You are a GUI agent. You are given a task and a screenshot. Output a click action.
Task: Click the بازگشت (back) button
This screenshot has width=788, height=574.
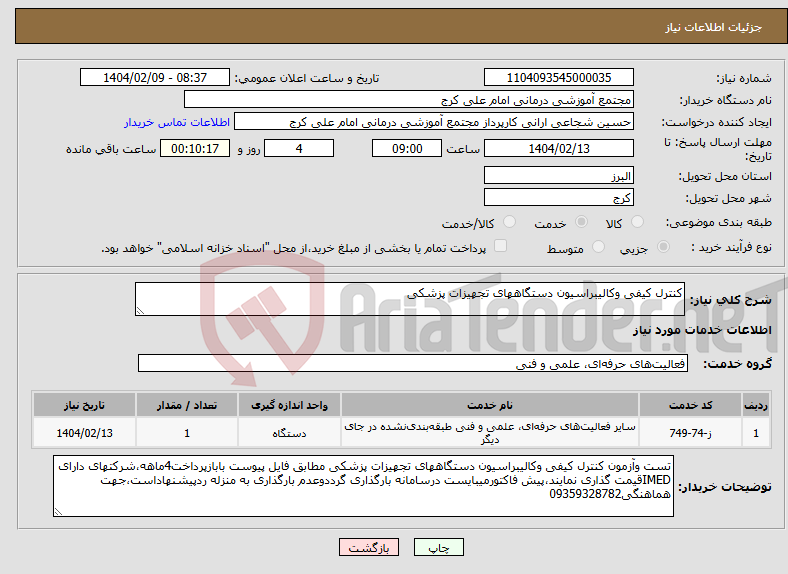(x=369, y=547)
